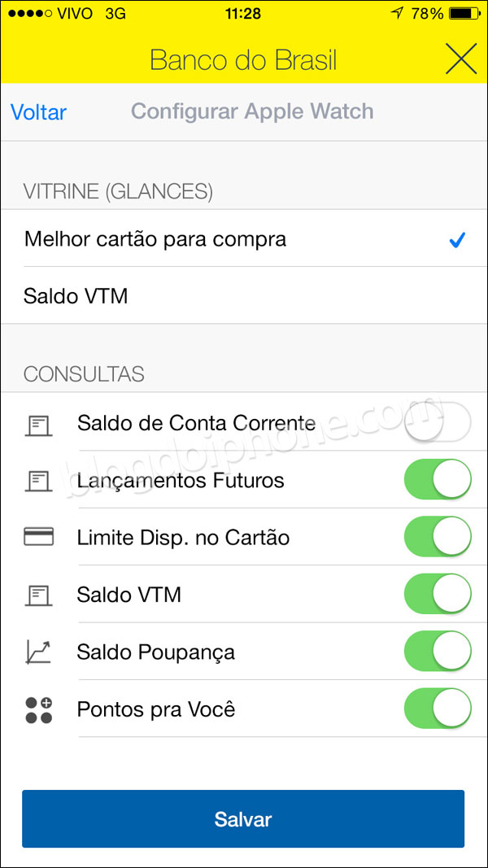Tap the battery icon in status bar
Screen dimensions: 488x868
coord(464,13)
